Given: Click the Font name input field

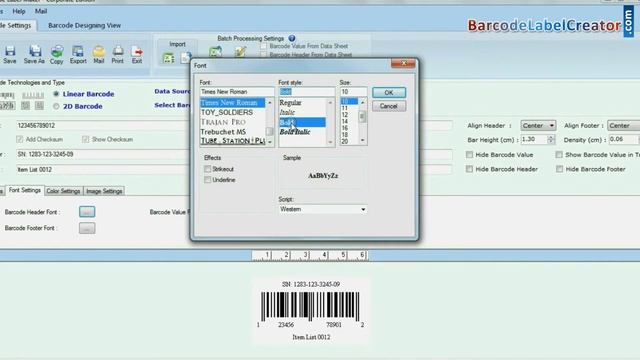Looking at the screenshot, I should (x=237, y=91).
